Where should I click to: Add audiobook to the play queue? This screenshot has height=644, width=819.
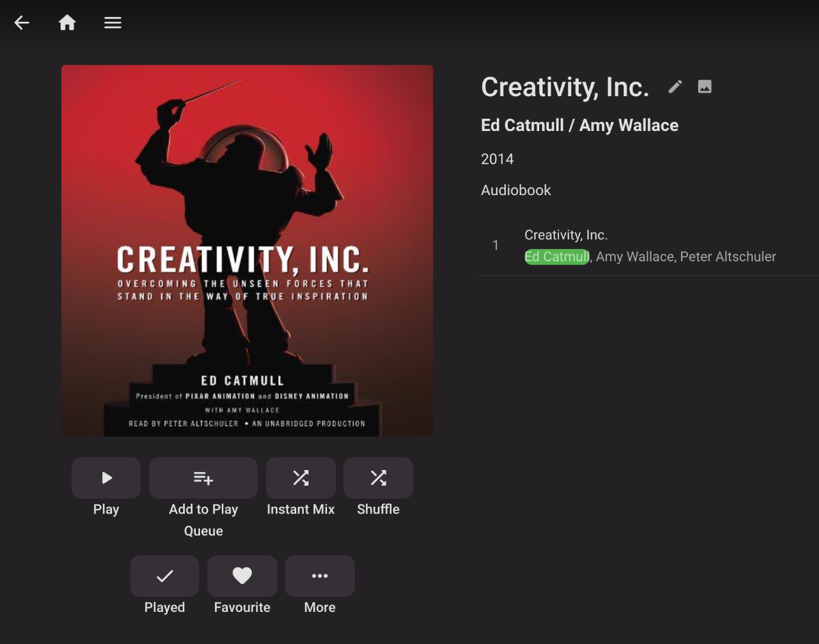203,478
